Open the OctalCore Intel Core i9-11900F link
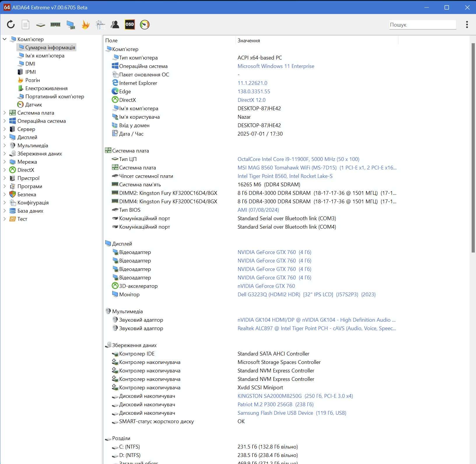This screenshot has height=464, width=476. click(298, 159)
